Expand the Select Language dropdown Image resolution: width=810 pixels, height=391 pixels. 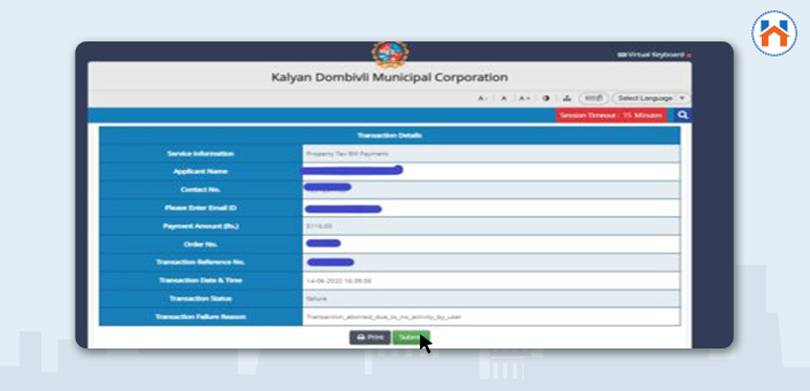coord(650,98)
